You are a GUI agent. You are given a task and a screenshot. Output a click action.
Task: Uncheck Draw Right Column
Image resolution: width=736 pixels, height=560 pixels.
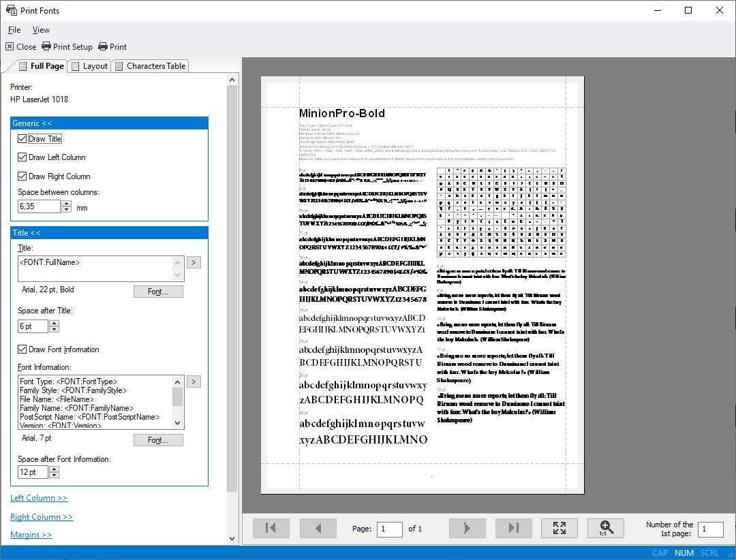[22, 176]
